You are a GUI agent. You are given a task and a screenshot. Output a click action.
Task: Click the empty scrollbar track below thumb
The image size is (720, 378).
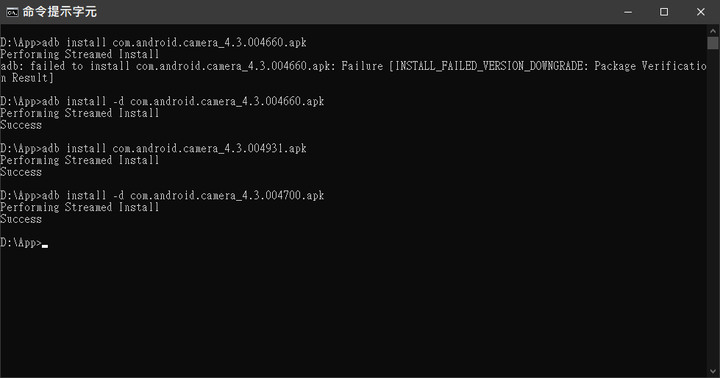713,207
